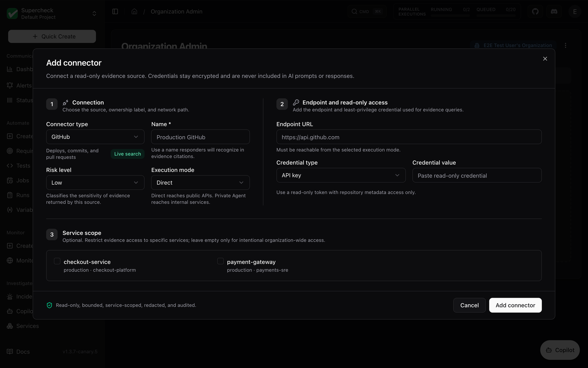Click the Monitor globe icon in sidebar
Image resolution: width=588 pixels, height=368 pixels.
(x=10, y=260)
